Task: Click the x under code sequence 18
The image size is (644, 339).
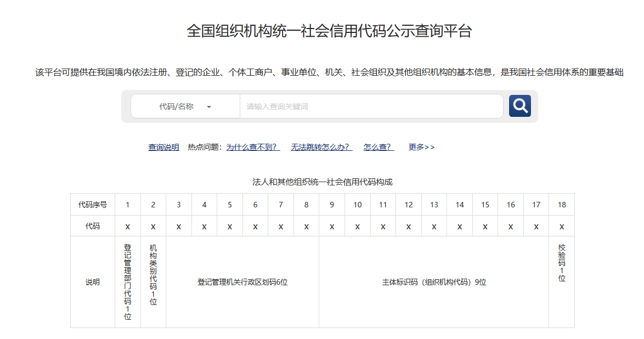Action: coord(562,227)
